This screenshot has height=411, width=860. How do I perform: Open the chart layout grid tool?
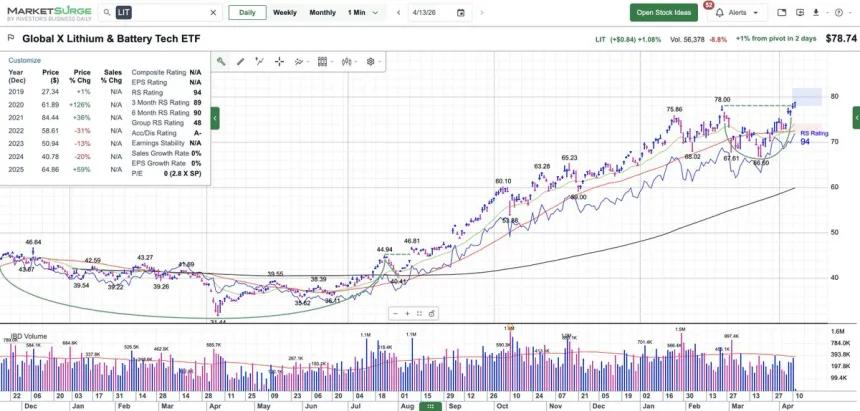click(322, 61)
